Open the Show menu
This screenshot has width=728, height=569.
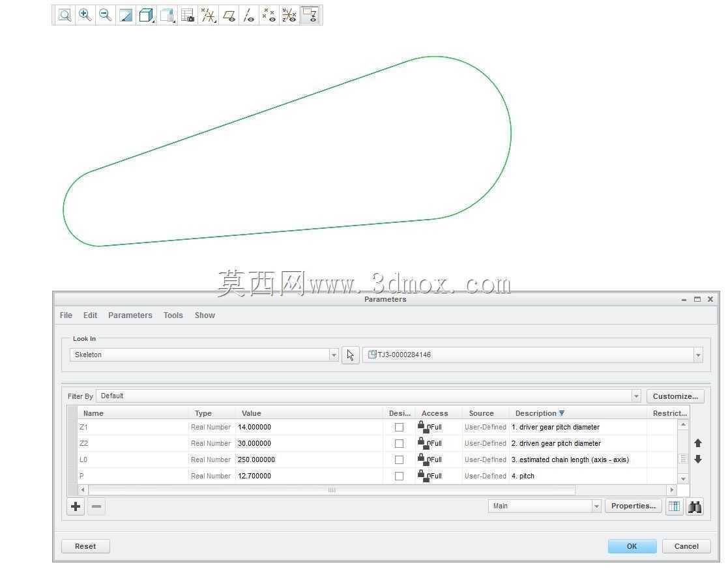[x=205, y=315]
